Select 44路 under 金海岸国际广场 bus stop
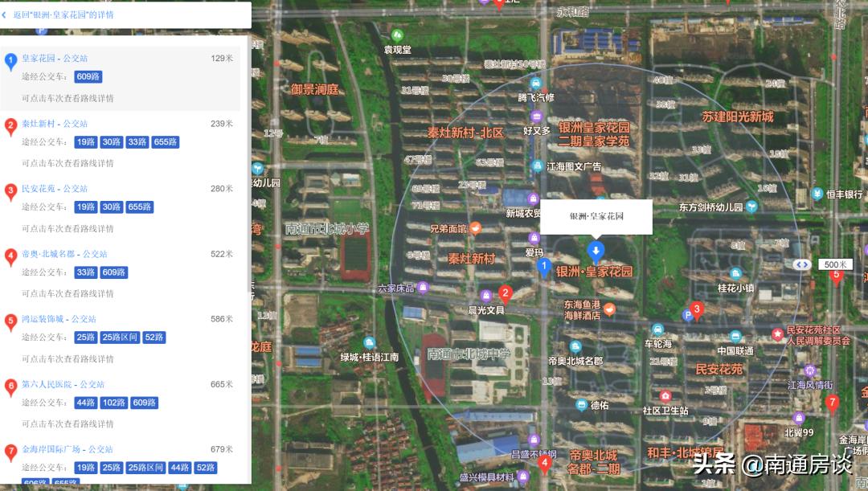Image resolution: width=868 pixels, height=491 pixels. pos(180,468)
